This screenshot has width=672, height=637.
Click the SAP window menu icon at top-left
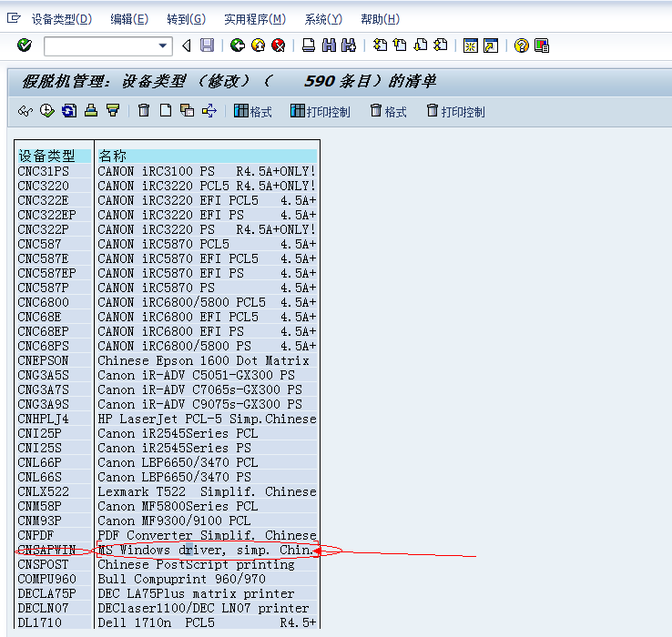[x=14, y=18]
